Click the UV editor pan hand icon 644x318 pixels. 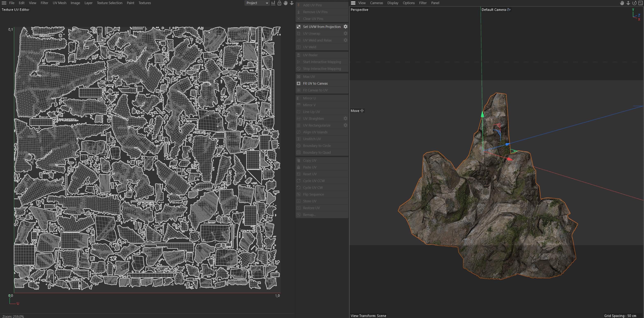[x=285, y=3]
